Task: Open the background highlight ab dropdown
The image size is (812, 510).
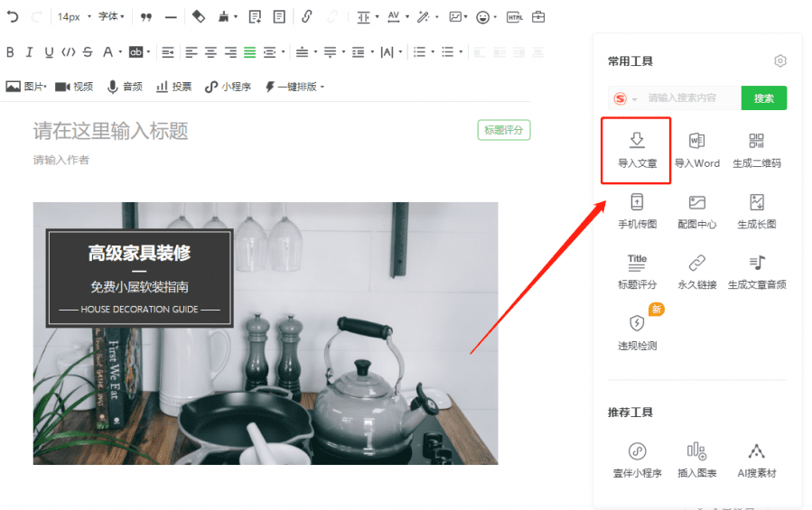Action: coord(149,51)
